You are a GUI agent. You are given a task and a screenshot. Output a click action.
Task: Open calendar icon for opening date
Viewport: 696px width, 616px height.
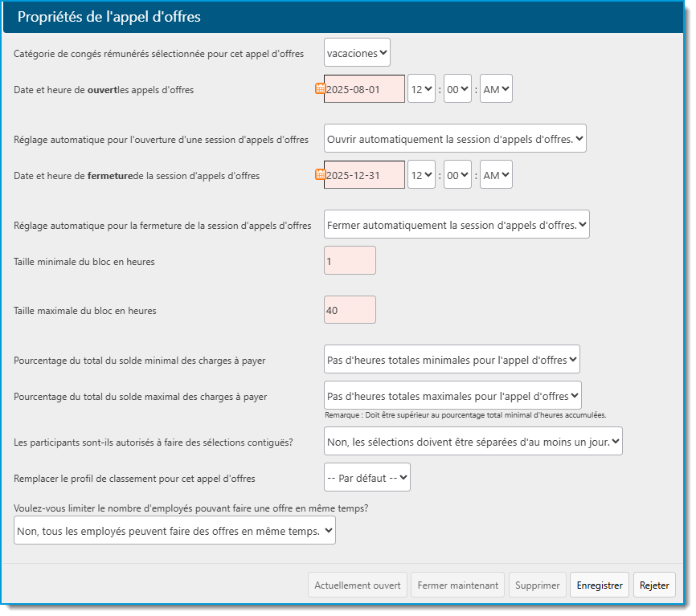320,88
